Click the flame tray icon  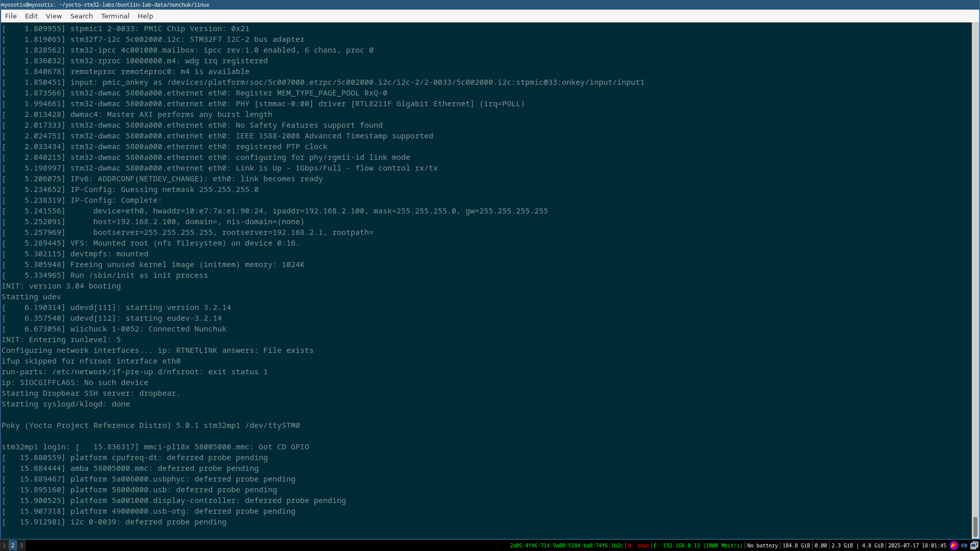pos(953,545)
